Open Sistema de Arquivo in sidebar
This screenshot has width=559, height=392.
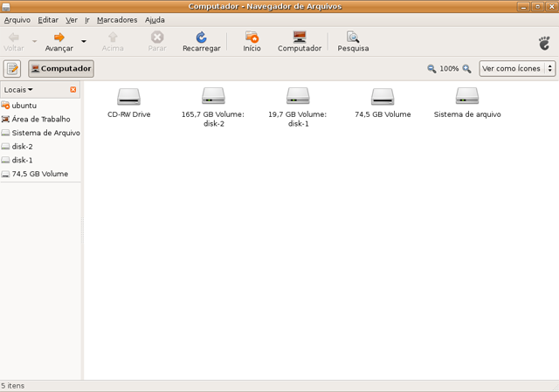pyautogui.click(x=40, y=133)
